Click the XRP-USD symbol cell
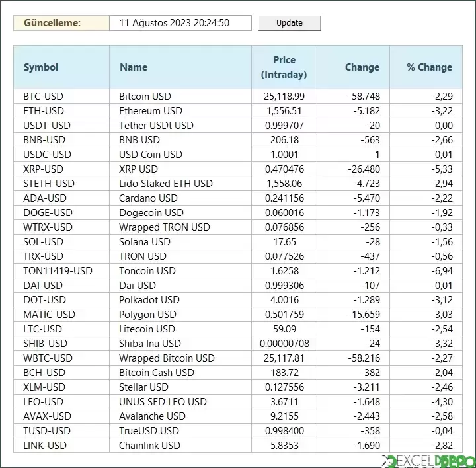 pos(44,169)
